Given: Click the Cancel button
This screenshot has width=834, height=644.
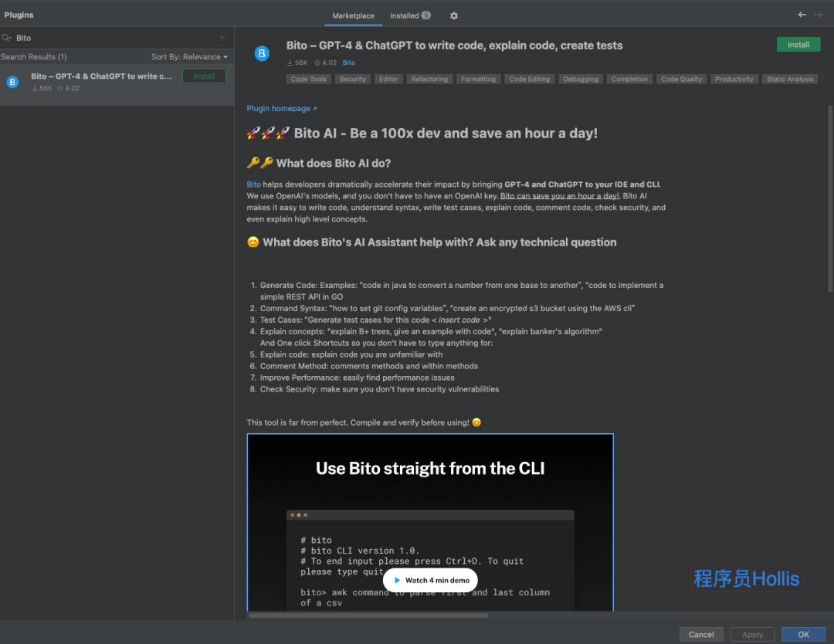Looking at the screenshot, I should (x=701, y=635).
